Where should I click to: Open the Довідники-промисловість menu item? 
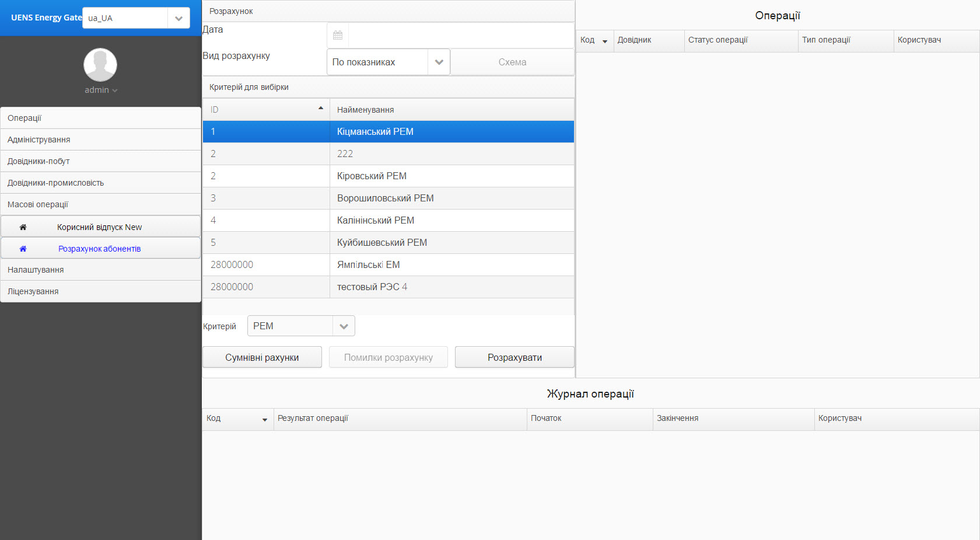[x=101, y=183]
